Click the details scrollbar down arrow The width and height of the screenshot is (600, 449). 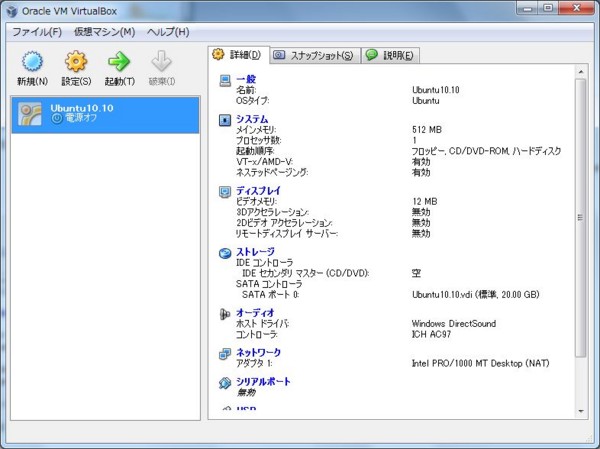pos(581,411)
